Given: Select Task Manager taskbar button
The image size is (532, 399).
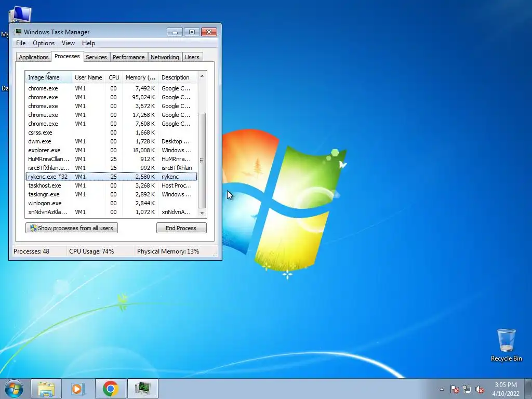Looking at the screenshot, I should point(142,389).
